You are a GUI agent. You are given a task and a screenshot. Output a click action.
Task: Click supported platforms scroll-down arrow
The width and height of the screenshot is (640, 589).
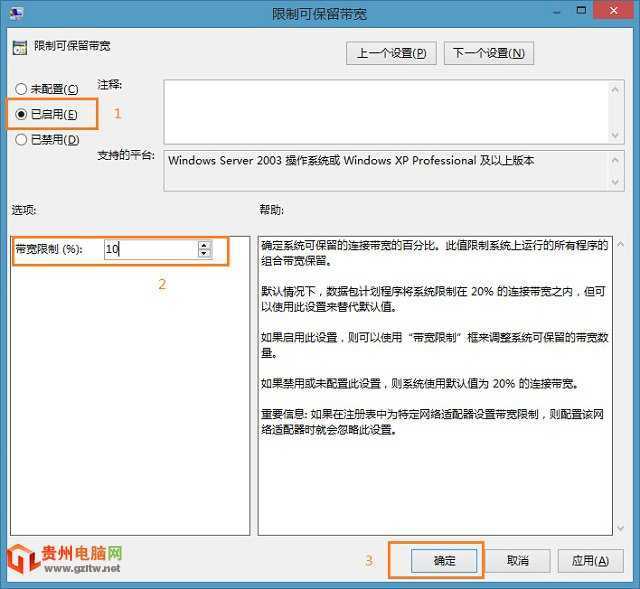[x=616, y=182]
